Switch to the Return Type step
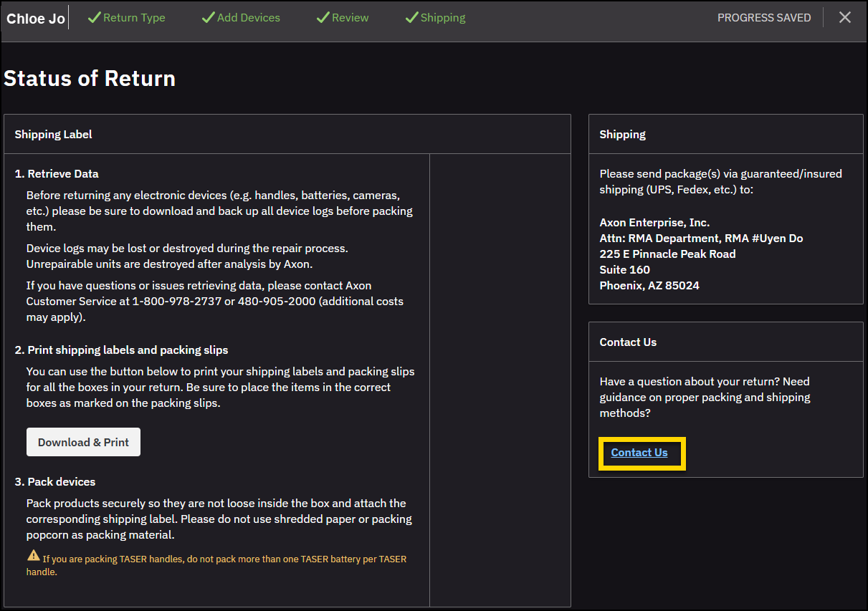Screen dimensions: 868x611 pos(135,17)
